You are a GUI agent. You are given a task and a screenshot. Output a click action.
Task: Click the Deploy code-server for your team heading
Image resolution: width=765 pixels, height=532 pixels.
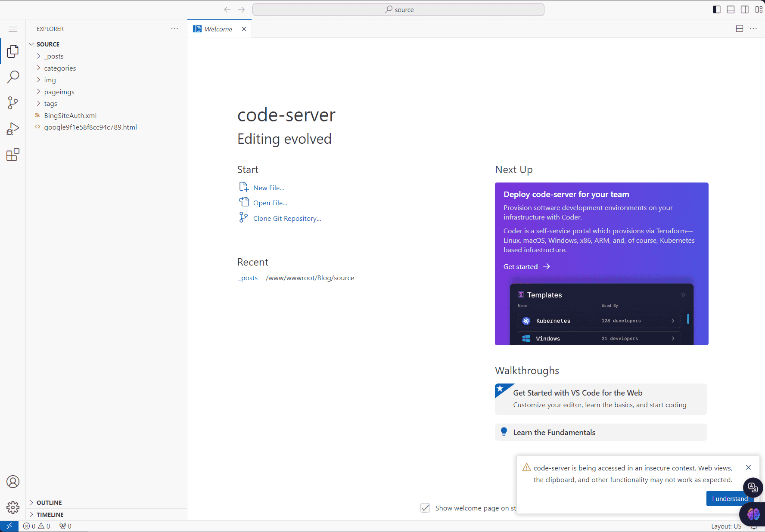point(566,195)
